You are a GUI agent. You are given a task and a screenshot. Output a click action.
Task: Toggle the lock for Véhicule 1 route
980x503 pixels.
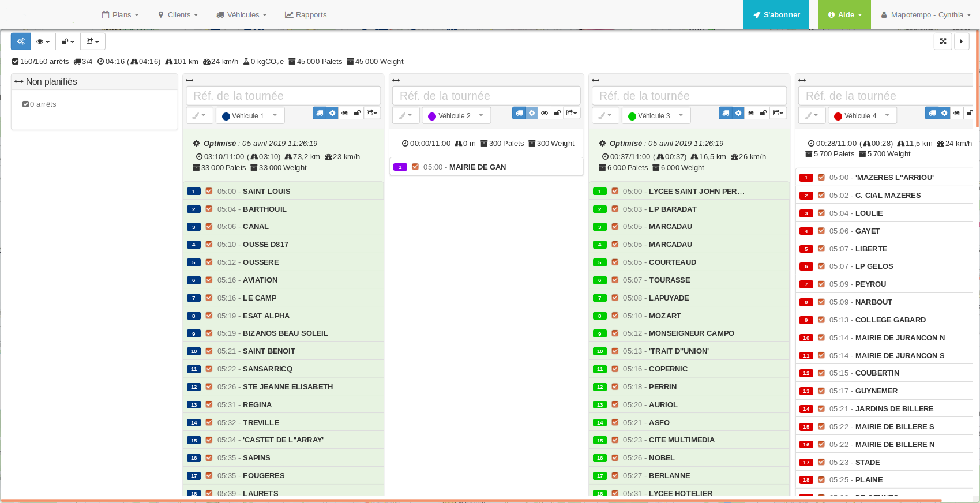[358, 113]
